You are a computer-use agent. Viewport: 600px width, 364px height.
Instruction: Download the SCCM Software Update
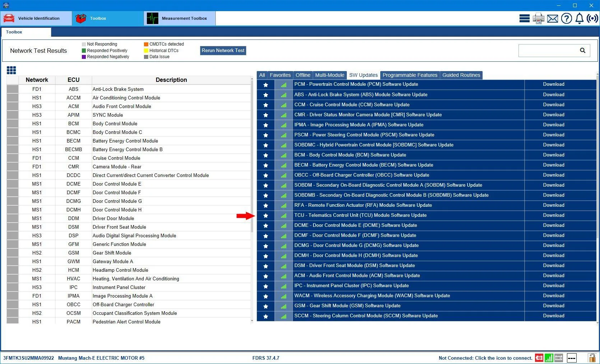[553, 316]
